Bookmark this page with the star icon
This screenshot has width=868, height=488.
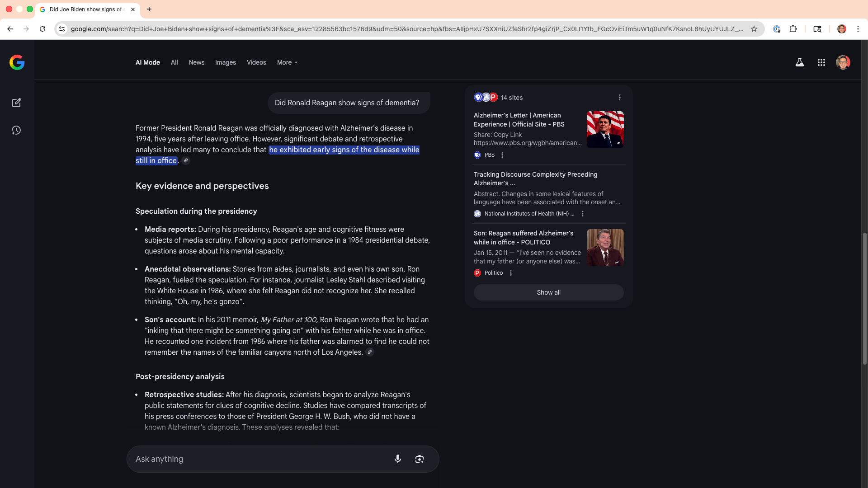(754, 29)
